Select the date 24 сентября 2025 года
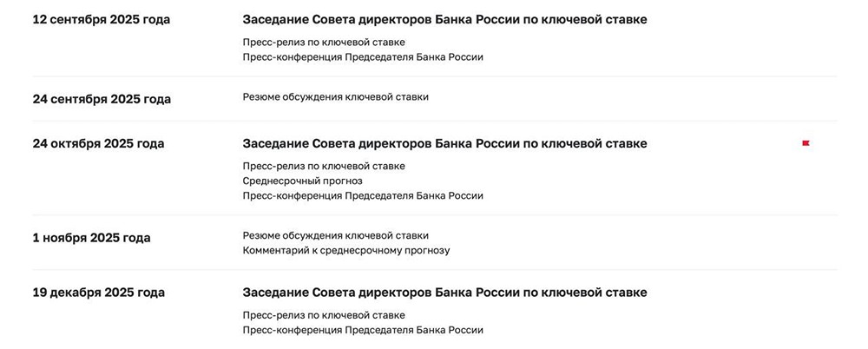Image resolution: width=868 pixels, height=349 pixels. (x=102, y=99)
